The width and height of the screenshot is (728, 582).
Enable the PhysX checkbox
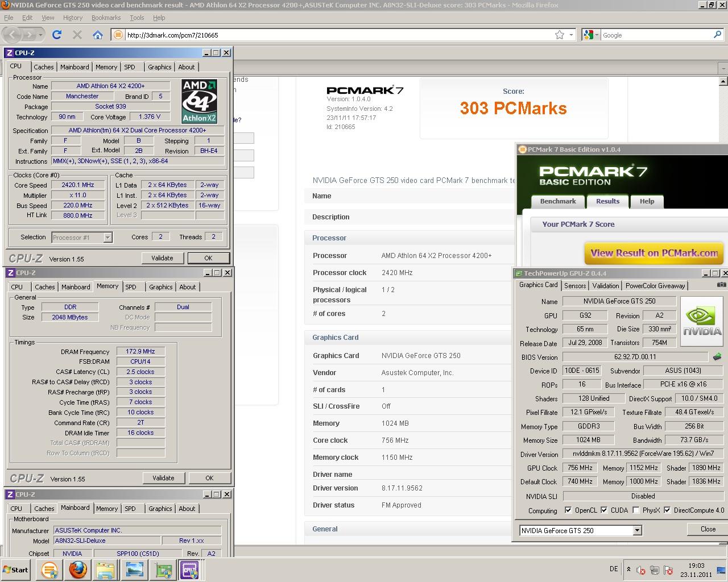(636, 510)
